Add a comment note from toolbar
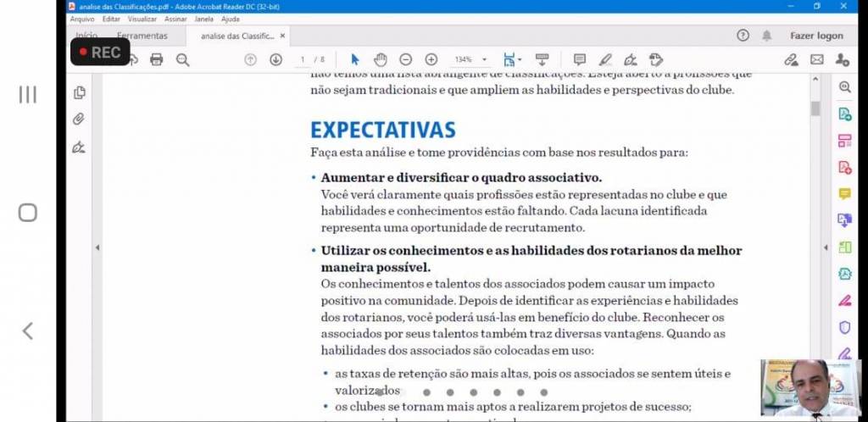The height and width of the screenshot is (422, 868). pyautogui.click(x=580, y=59)
